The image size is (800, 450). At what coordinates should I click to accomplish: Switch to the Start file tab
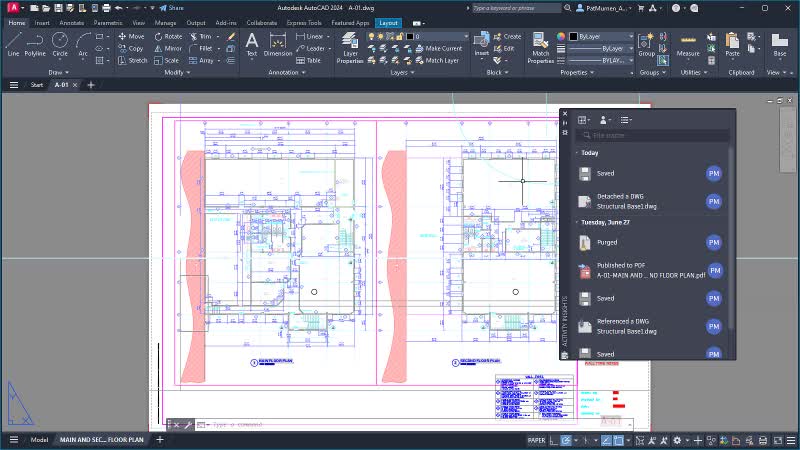(36, 85)
